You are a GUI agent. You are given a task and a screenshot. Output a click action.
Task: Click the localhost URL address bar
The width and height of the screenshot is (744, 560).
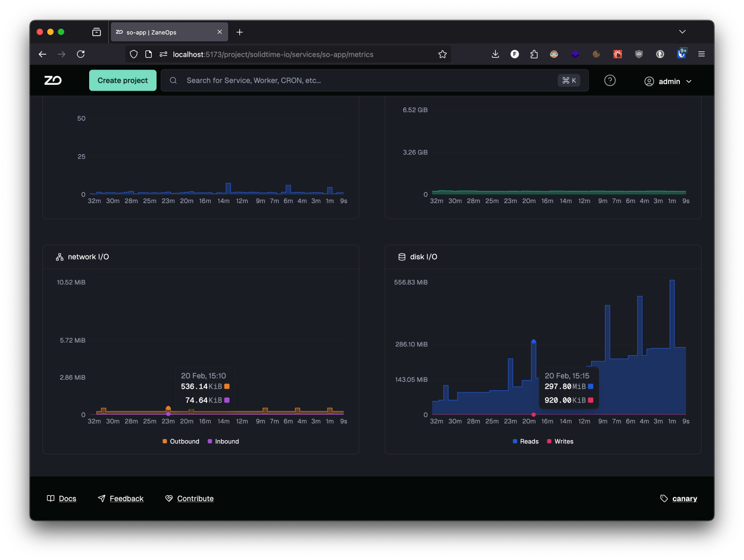(x=288, y=54)
